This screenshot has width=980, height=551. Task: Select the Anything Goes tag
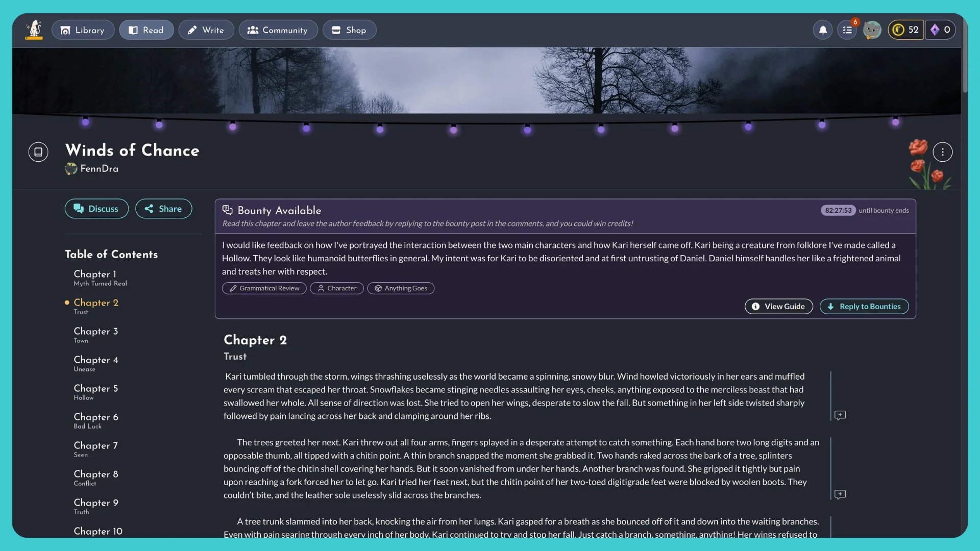pos(401,288)
